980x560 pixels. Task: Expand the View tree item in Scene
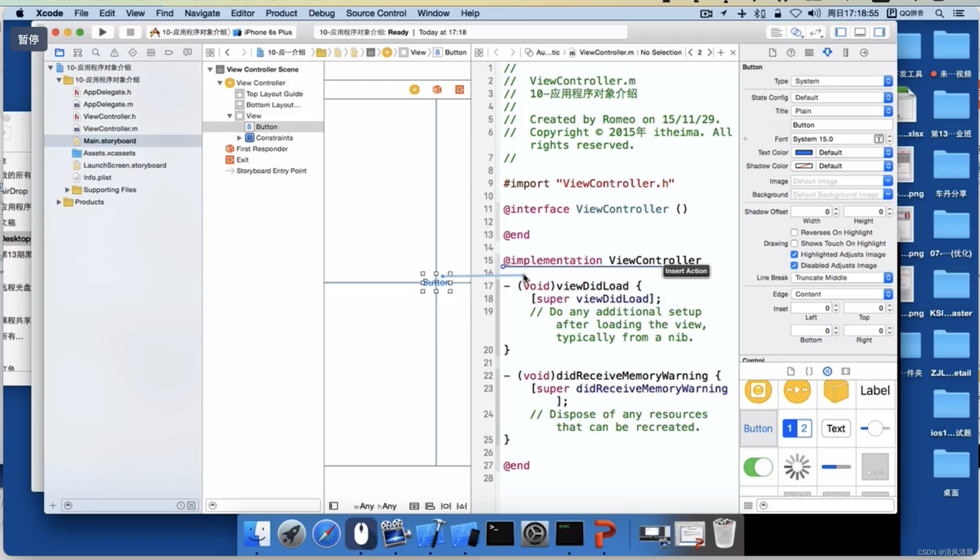tap(230, 115)
